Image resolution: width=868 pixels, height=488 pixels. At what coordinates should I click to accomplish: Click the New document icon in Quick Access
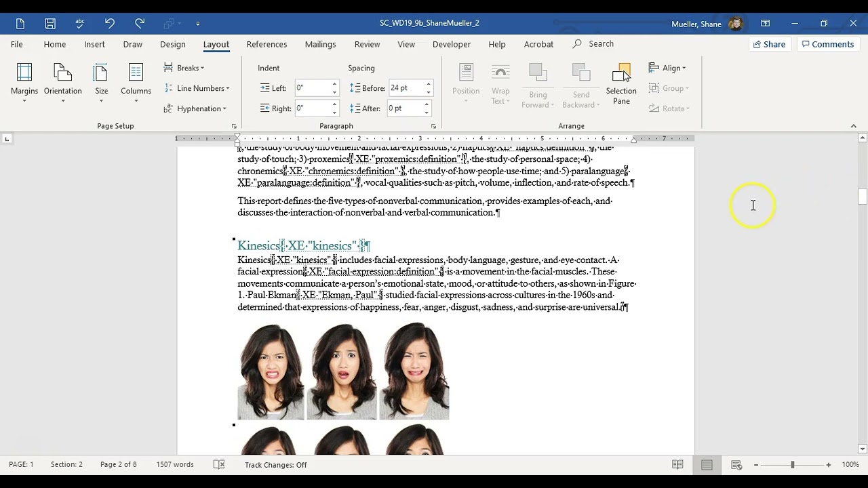click(x=20, y=24)
